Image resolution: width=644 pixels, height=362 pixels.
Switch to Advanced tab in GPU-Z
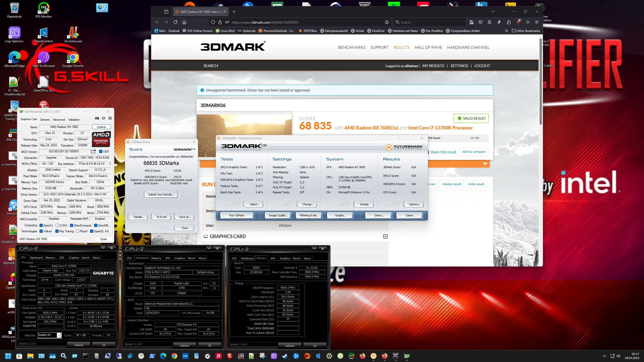[59, 119]
